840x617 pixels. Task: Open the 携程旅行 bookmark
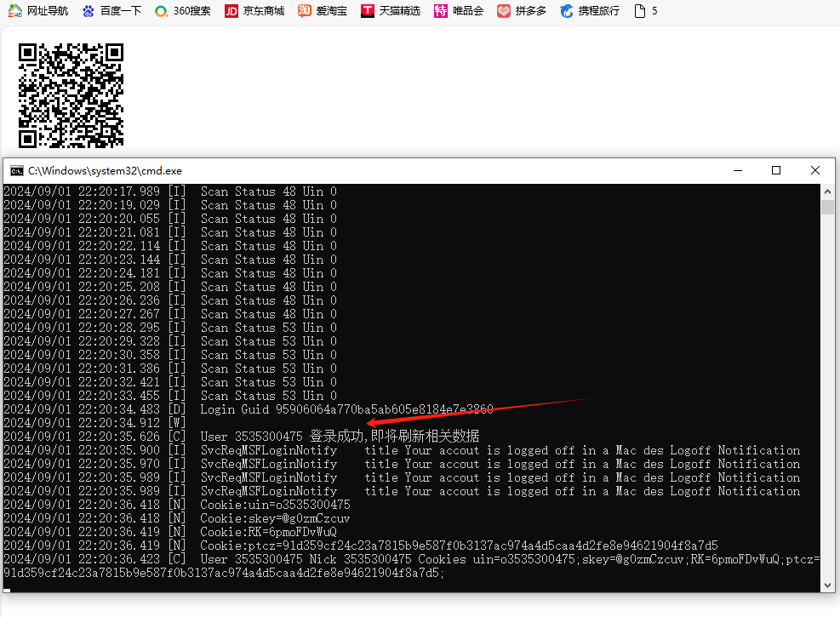(x=589, y=11)
